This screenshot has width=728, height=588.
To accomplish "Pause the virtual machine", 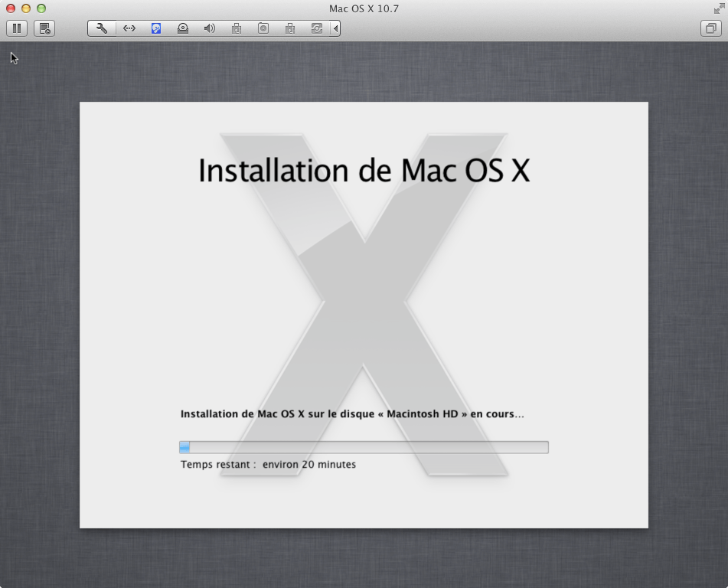I will [17, 28].
